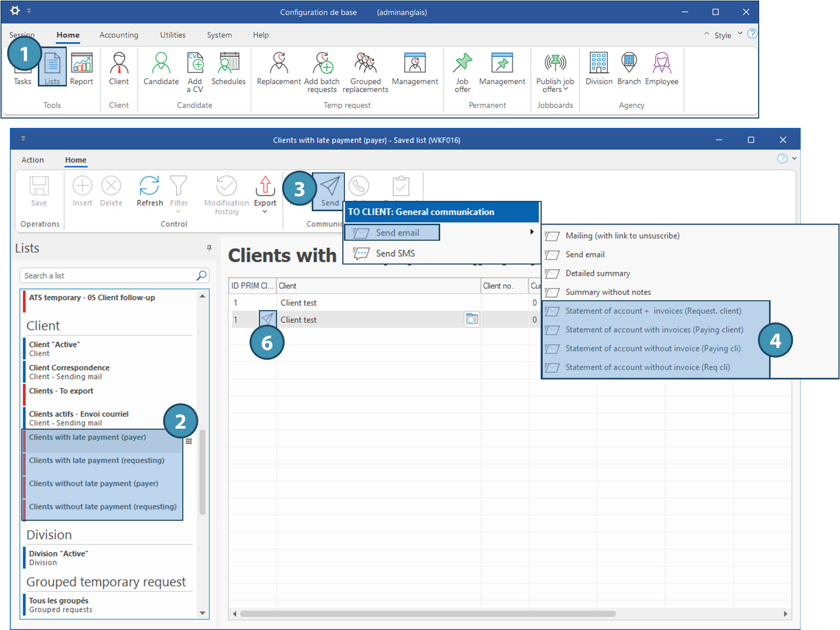
Task: Open the Action tab in list window
Action: (33, 160)
